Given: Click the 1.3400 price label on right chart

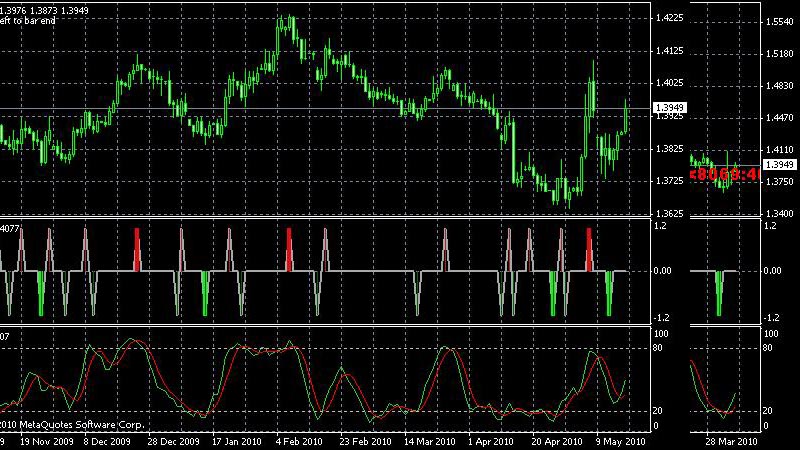Looking at the screenshot, I should point(780,214).
